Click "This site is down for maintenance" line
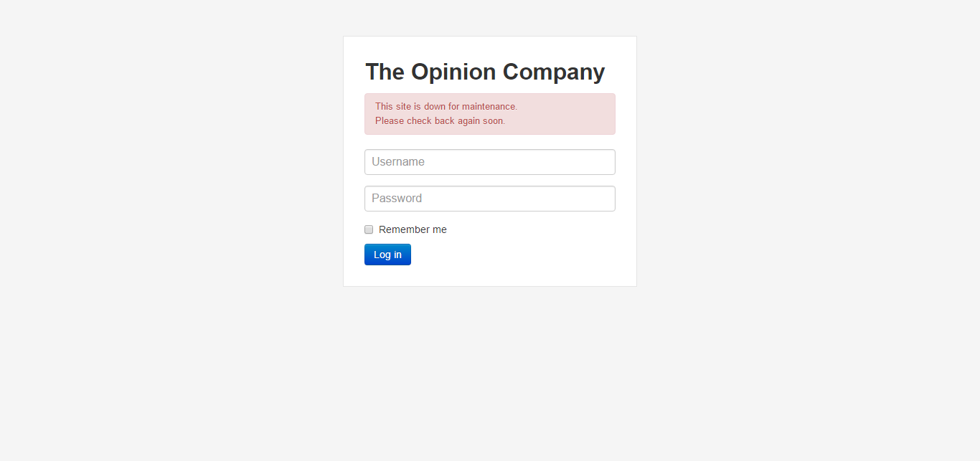This screenshot has width=980, height=461. [x=446, y=107]
